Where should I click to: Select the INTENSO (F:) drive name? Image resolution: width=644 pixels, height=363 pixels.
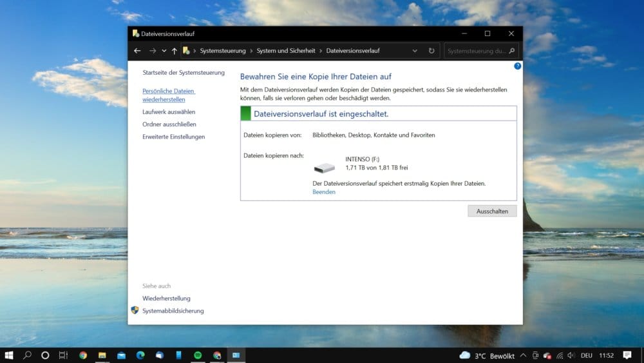coord(362,159)
